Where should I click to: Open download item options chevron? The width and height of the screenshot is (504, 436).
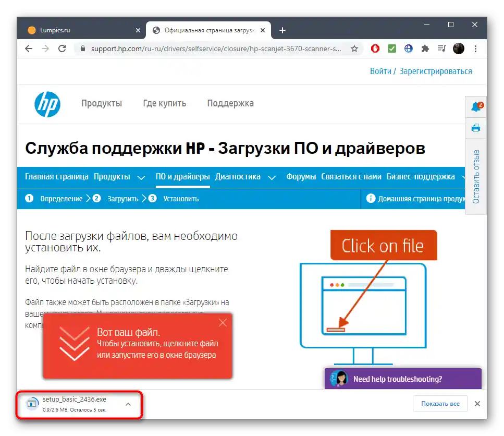coord(128,404)
